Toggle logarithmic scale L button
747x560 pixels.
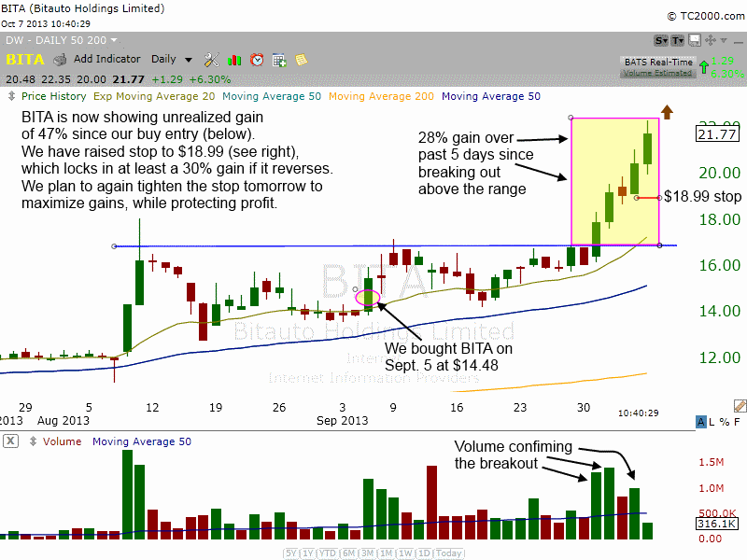coord(712,422)
